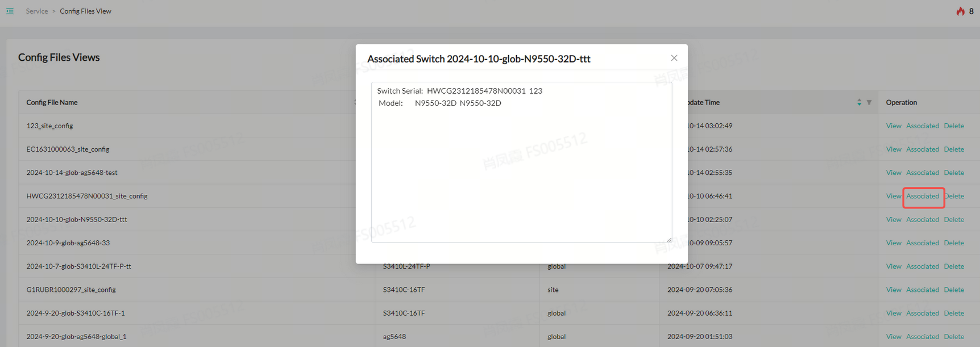Open Associated for 2024-10-9-glob-ag5648-33
980x347 pixels.
click(922, 243)
